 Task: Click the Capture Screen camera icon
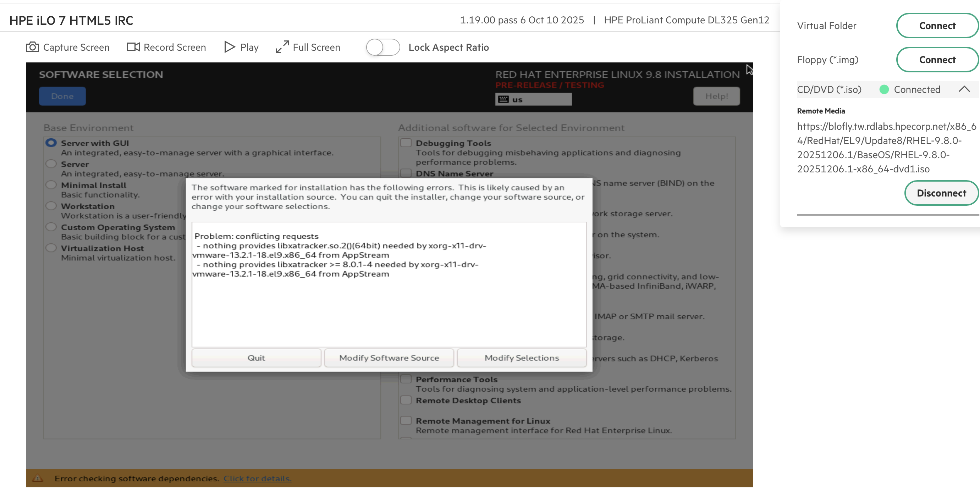pos(32,47)
